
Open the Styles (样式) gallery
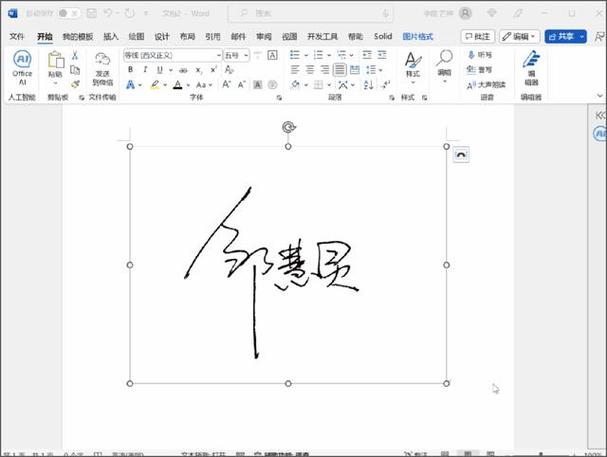click(x=413, y=68)
